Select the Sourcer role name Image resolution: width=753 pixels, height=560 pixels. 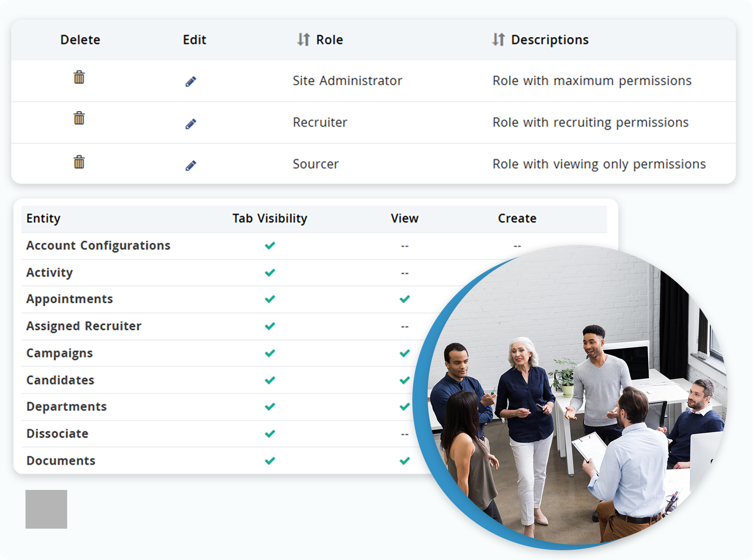click(x=316, y=164)
